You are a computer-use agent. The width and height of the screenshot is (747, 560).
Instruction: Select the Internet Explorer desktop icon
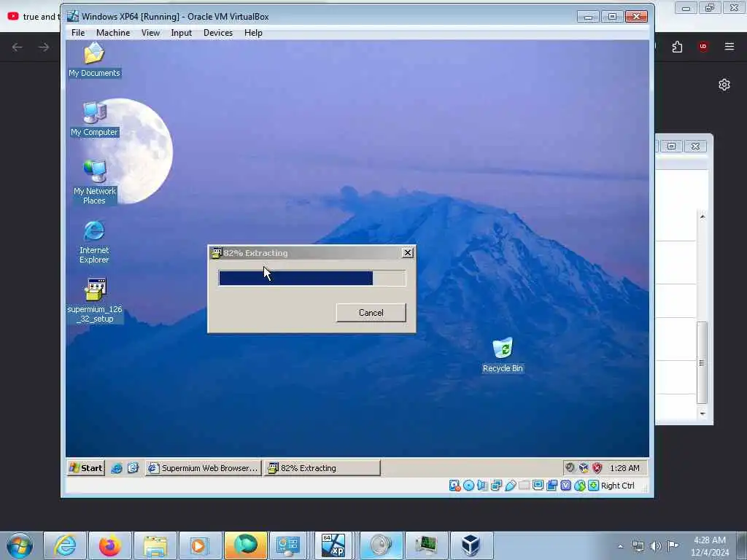tap(94, 242)
